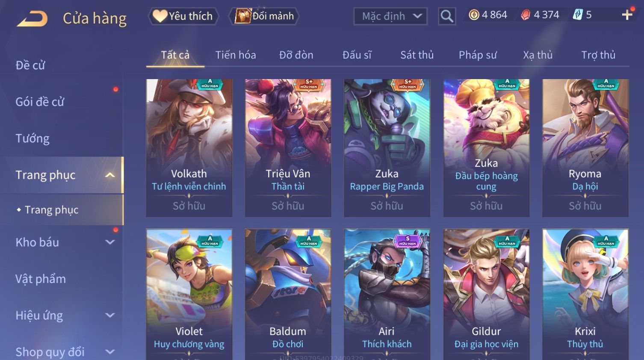Open Yêu thích heart favorites

tap(183, 16)
